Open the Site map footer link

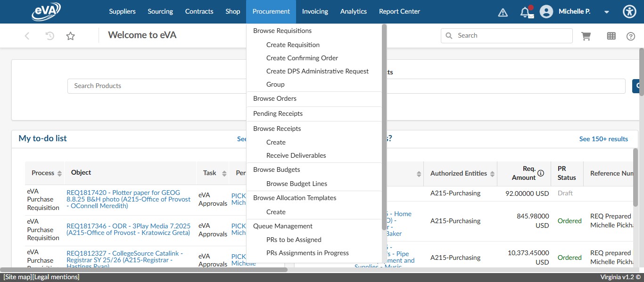click(x=17, y=277)
